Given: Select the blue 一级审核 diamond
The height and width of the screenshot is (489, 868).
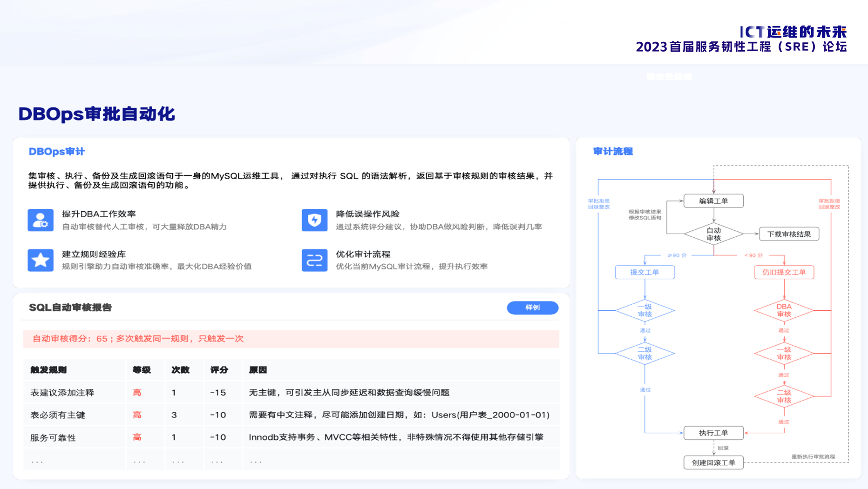Looking at the screenshot, I should (644, 310).
